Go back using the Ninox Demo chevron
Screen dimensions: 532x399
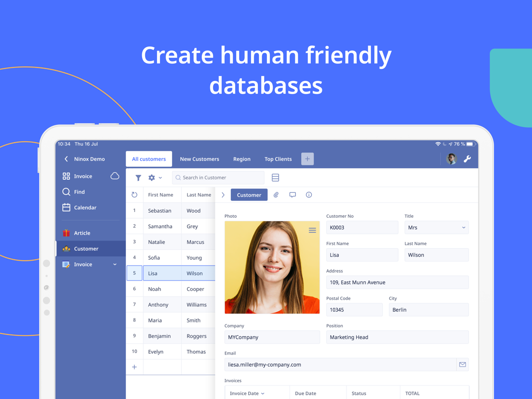[66, 159]
